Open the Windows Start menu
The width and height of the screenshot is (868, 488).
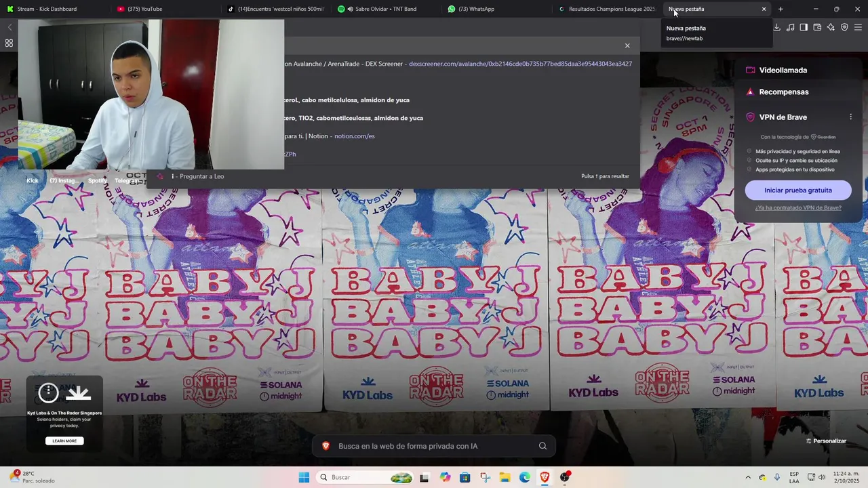pos(304,477)
